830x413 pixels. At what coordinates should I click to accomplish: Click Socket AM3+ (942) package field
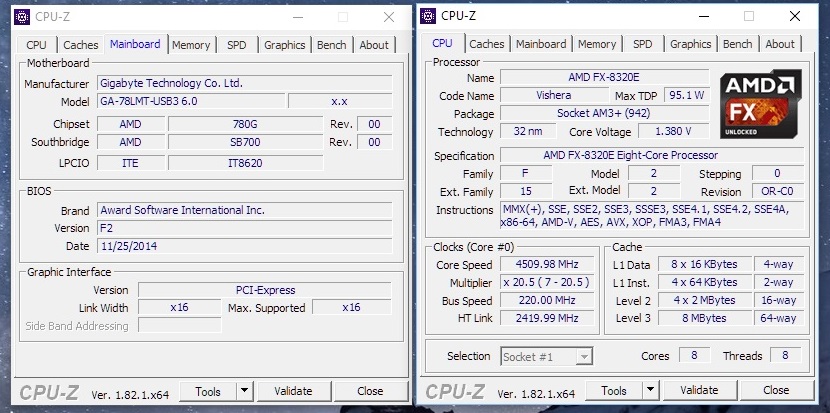[x=604, y=113]
